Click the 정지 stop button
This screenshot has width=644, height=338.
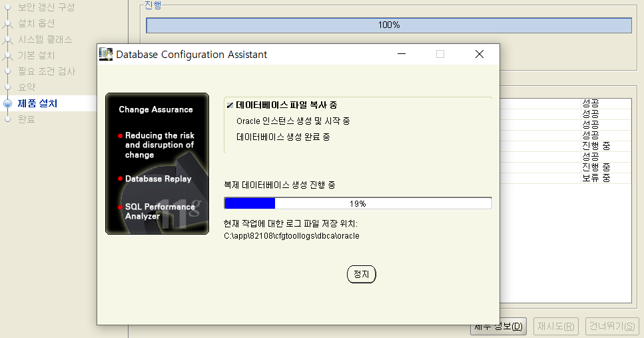tap(362, 274)
